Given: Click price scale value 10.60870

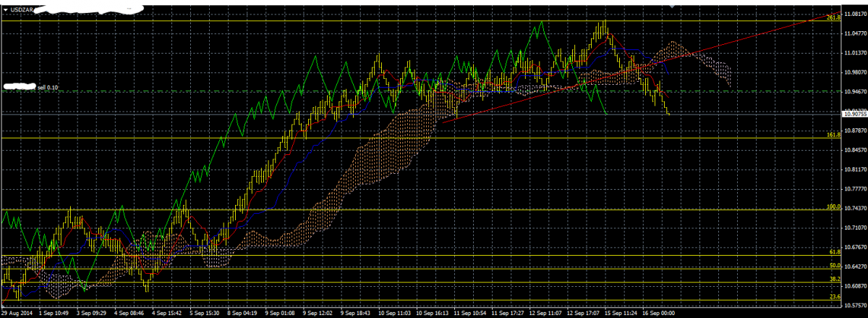Looking at the screenshot, I should (854, 285).
